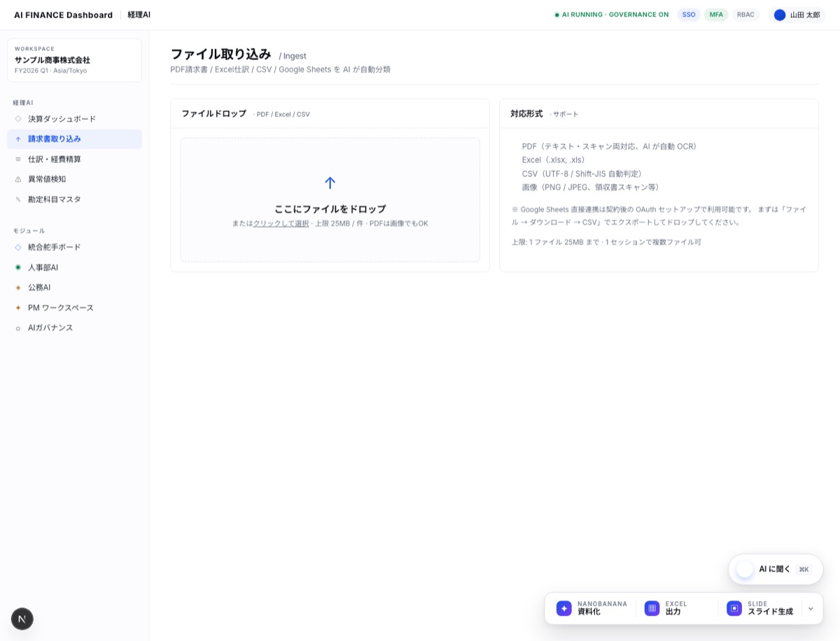Click the up-arrow icon beside 請求書取り込み

click(x=18, y=139)
